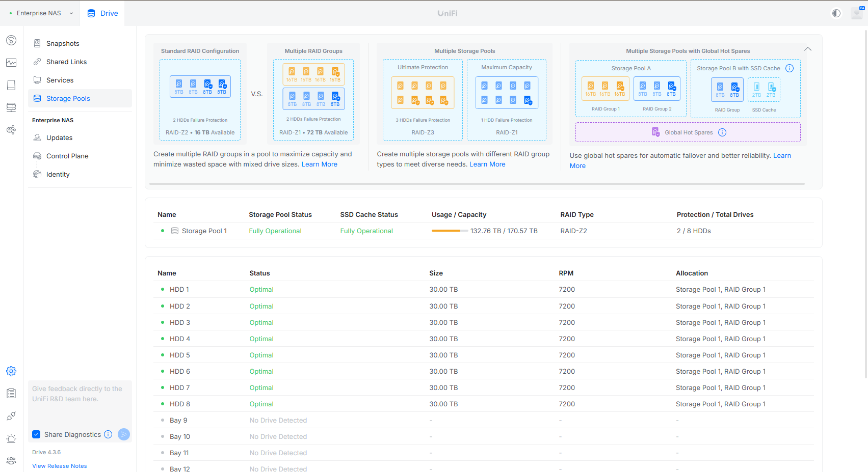Select the HDD 7 row
The width and height of the screenshot is (868, 472).
tap(484, 387)
